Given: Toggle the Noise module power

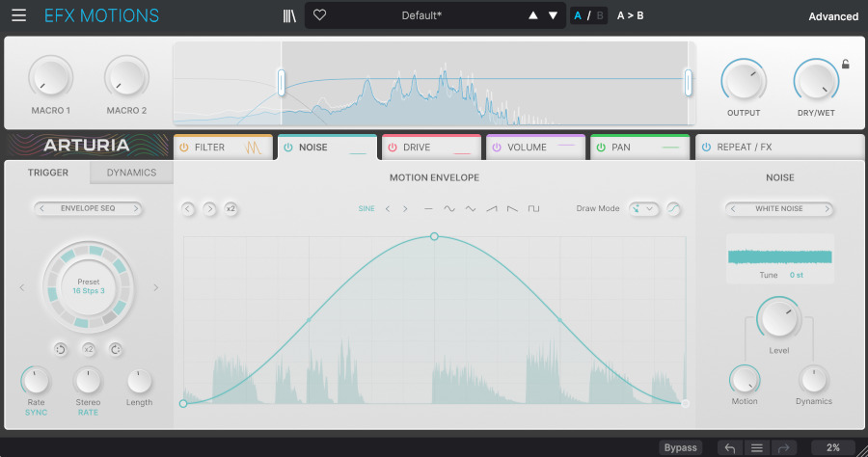Looking at the screenshot, I should point(287,148).
